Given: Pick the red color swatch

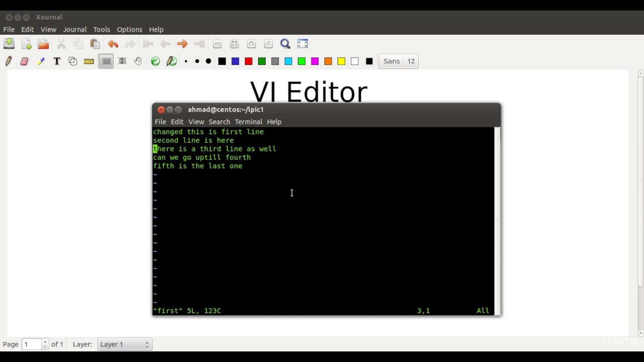Looking at the screenshot, I should click(x=249, y=61).
